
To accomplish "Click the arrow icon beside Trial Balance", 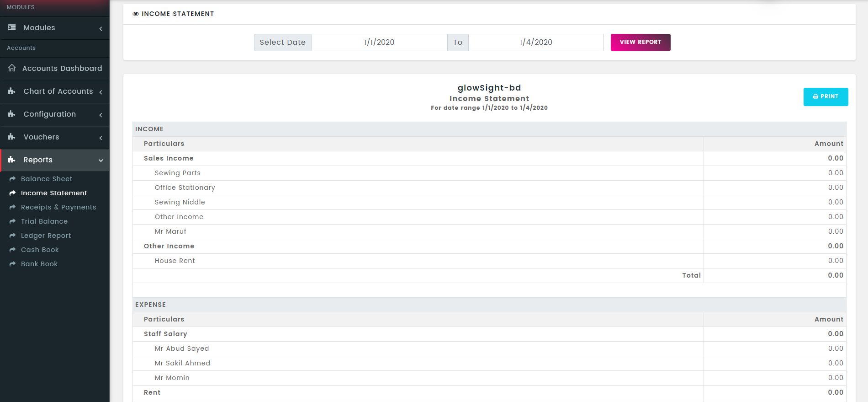I will (x=12, y=221).
